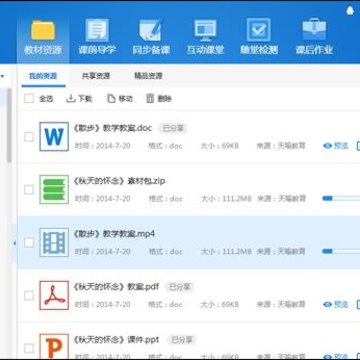The height and width of the screenshot is (360, 360).
Task: Open the 随堂检测 section
Action: (x=259, y=38)
